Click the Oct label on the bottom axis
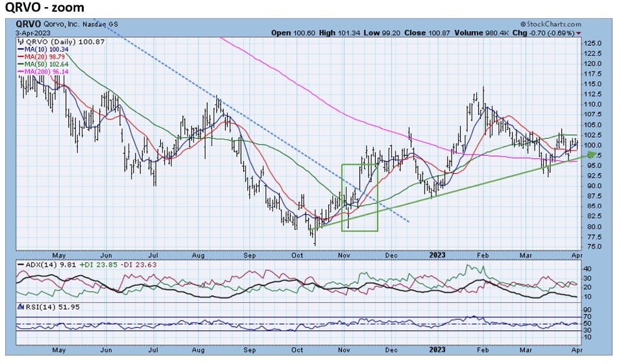The image size is (621, 364). [x=297, y=256]
